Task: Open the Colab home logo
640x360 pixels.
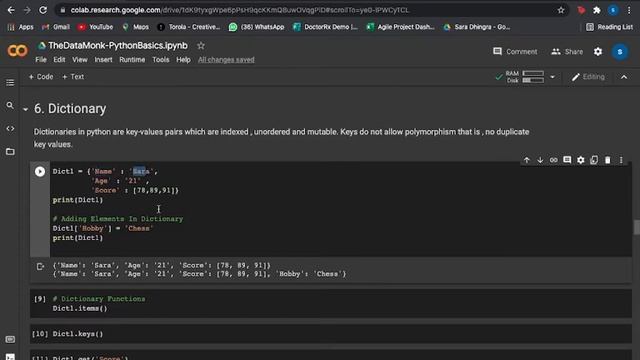Action: (18, 51)
